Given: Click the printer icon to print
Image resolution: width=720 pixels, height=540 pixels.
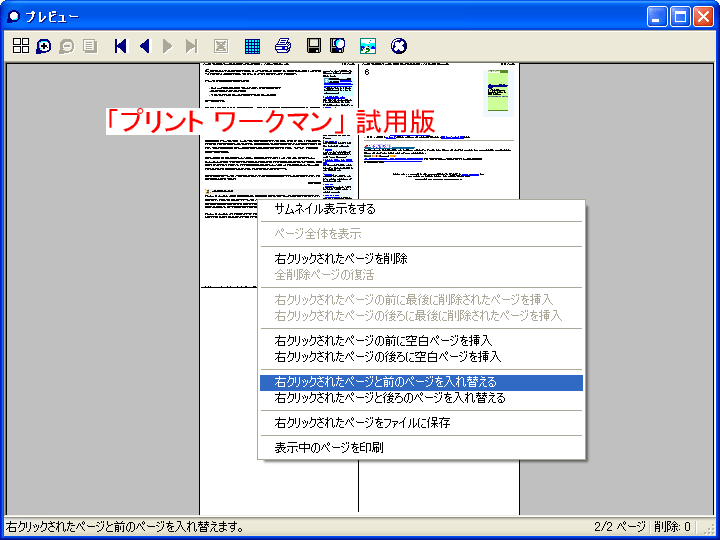Looking at the screenshot, I should pyautogui.click(x=283, y=46).
